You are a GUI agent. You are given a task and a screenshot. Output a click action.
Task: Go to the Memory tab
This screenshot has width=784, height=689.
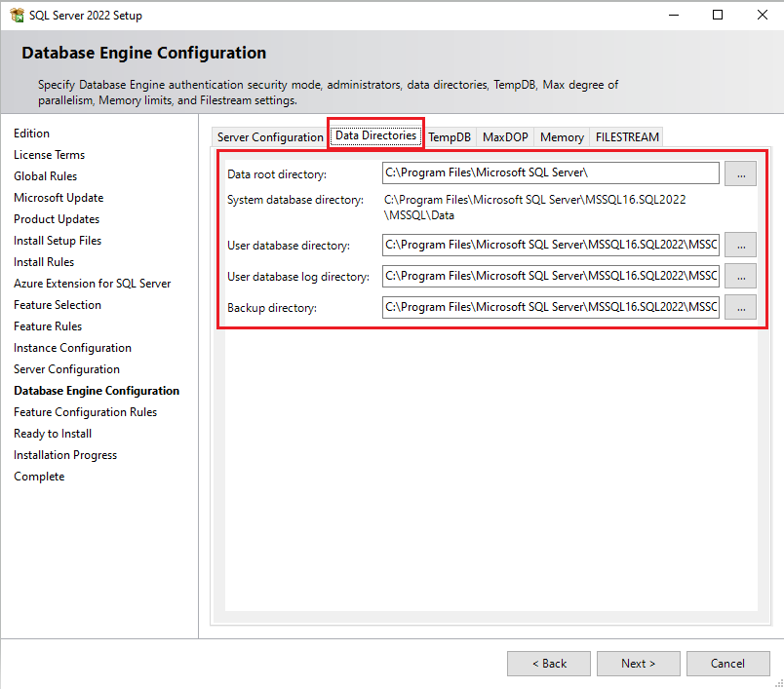pyautogui.click(x=562, y=137)
